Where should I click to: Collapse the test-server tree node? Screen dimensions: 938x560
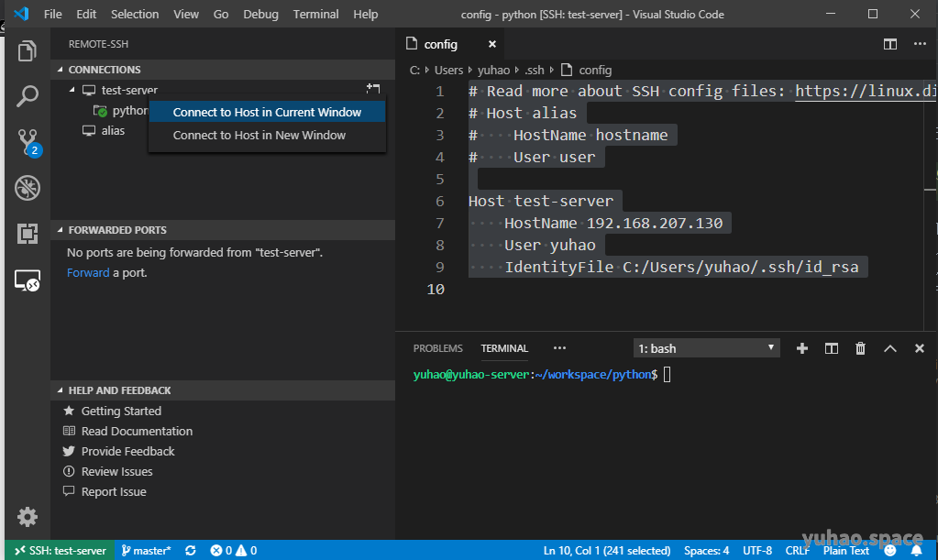[72, 90]
